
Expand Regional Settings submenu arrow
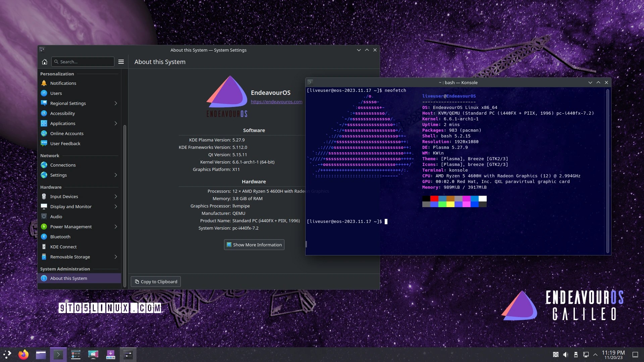click(116, 103)
